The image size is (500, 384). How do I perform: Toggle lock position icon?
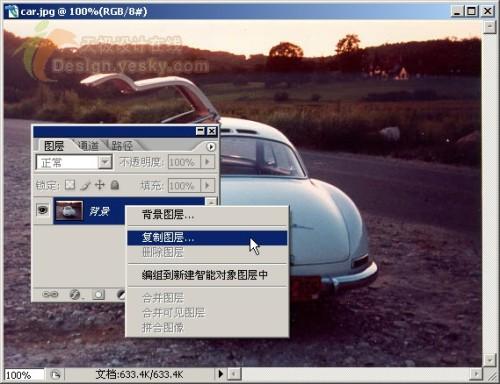tap(100, 185)
